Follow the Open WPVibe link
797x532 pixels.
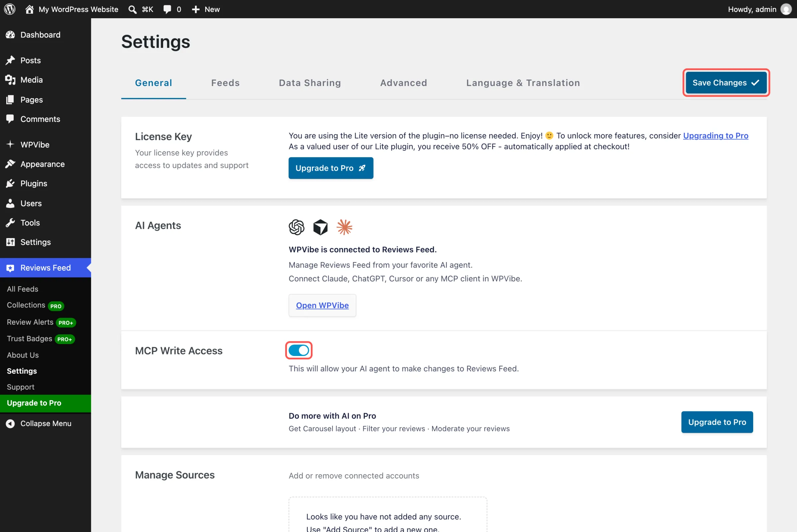pyautogui.click(x=322, y=306)
